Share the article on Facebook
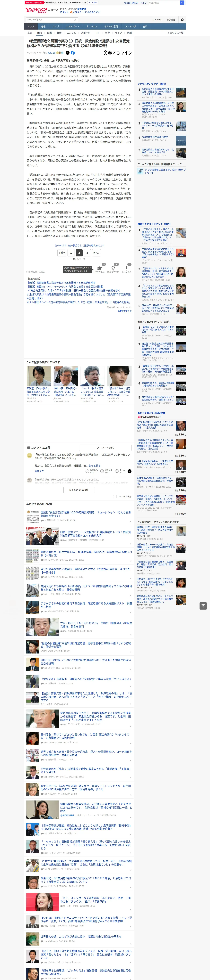Viewport: 210px width, 980px height. pos(73,53)
